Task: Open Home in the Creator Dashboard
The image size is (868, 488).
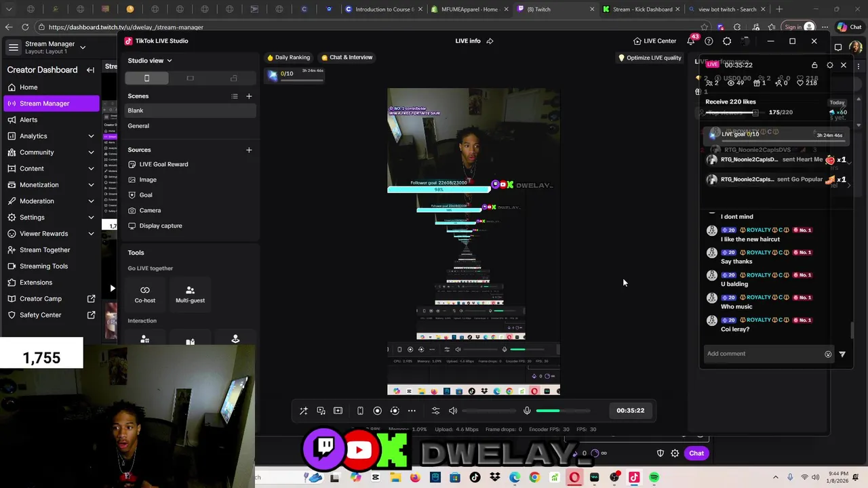Action: 51,87
